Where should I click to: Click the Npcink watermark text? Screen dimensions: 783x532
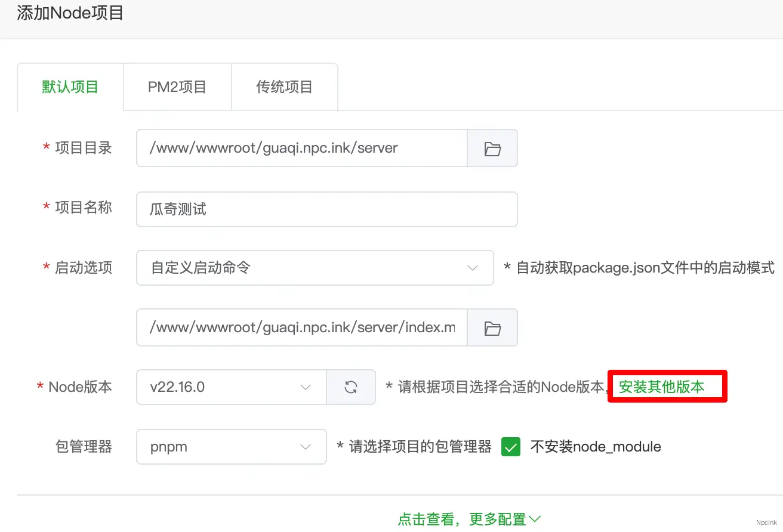tap(766, 523)
